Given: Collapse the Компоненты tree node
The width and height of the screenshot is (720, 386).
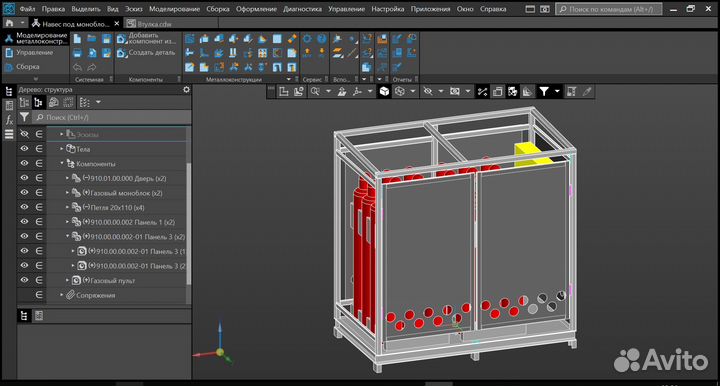Looking at the screenshot, I should [x=62, y=163].
